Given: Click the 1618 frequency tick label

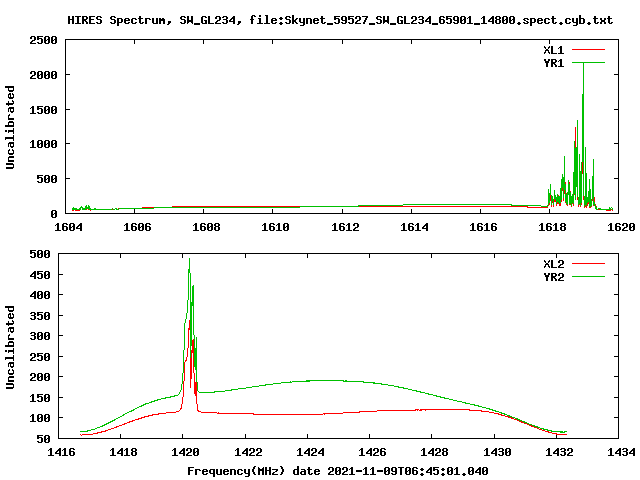Looking at the screenshot, I should click(552, 227).
